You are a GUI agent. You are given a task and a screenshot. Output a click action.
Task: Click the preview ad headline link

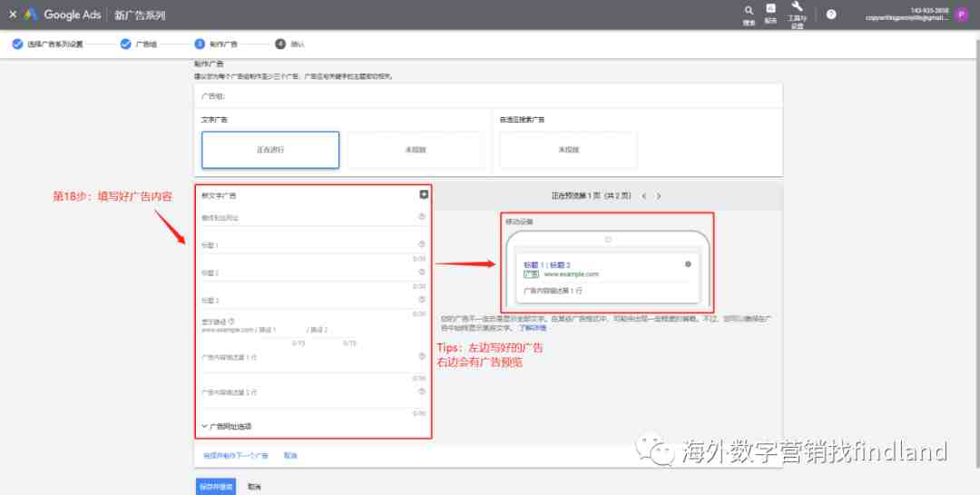click(547, 264)
